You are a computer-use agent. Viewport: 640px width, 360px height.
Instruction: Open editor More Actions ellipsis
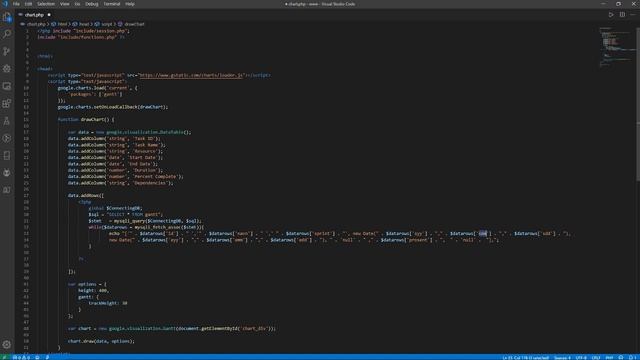[x=633, y=15]
